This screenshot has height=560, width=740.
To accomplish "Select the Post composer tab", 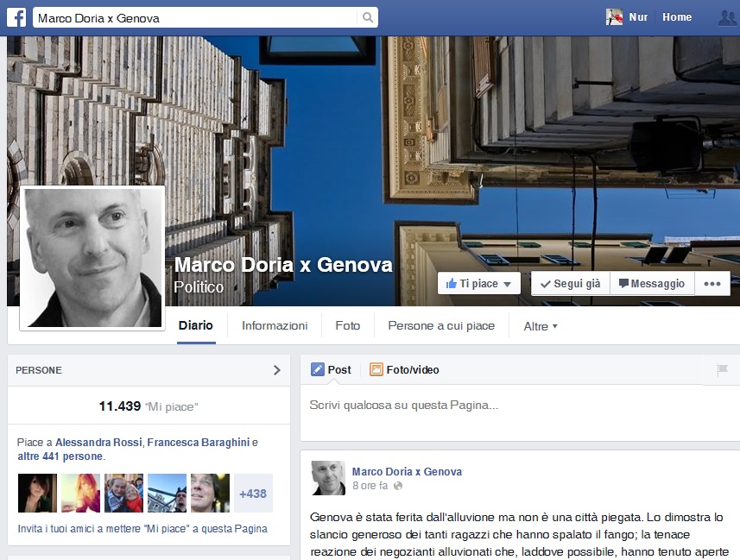I will pos(331,370).
